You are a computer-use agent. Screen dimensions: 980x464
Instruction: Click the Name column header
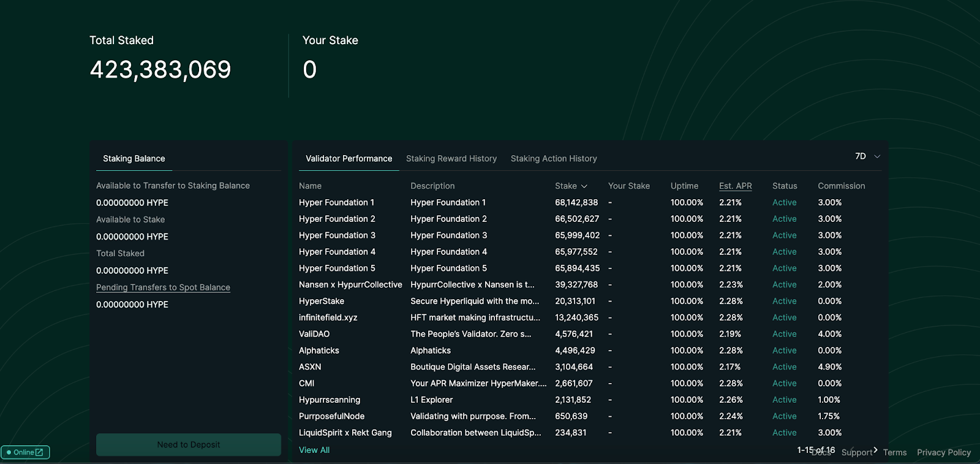(x=310, y=186)
